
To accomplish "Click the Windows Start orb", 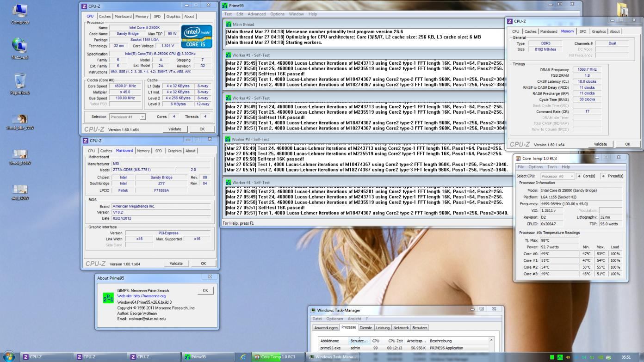I will pos(9,356).
